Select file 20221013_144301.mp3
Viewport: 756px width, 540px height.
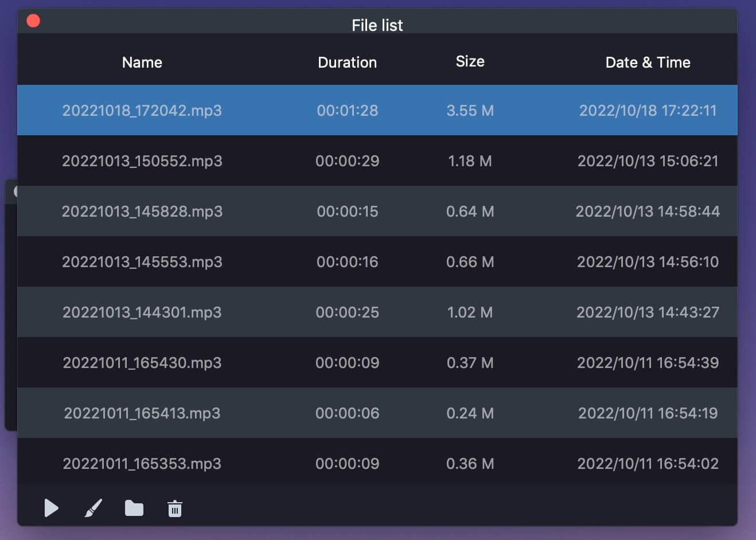click(x=142, y=312)
